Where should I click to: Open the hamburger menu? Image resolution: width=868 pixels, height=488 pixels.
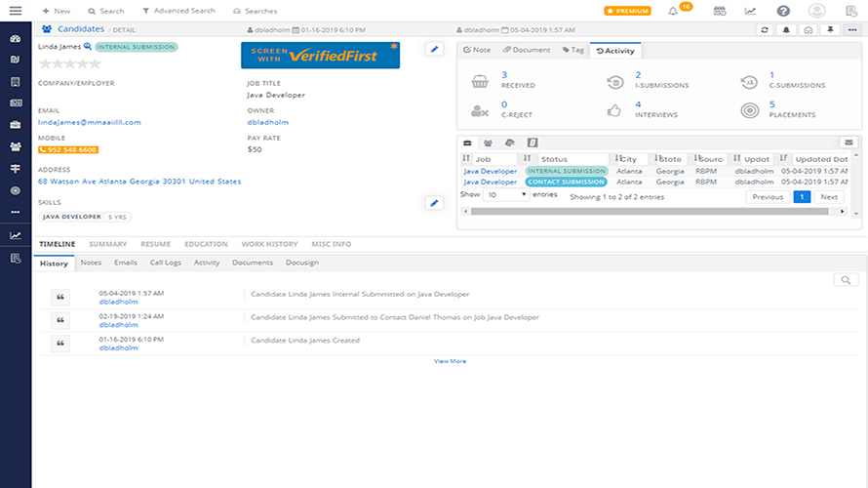[x=16, y=11]
